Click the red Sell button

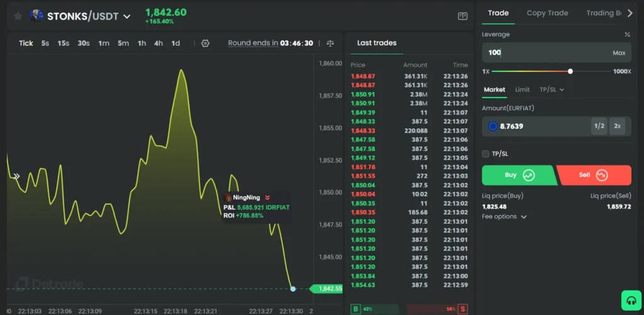coord(594,175)
